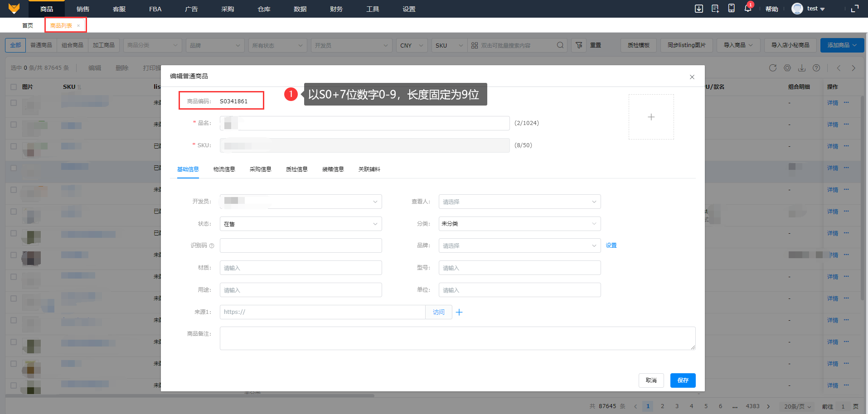Refresh the product list
Screen dimensions: 868x414
coord(773,68)
